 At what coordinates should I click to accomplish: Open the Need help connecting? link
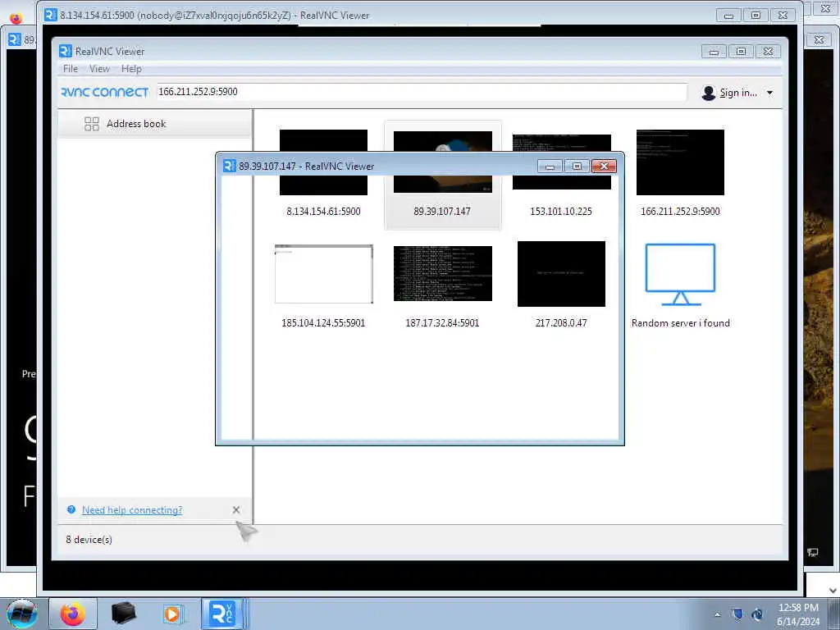pyautogui.click(x=132, y=510)
